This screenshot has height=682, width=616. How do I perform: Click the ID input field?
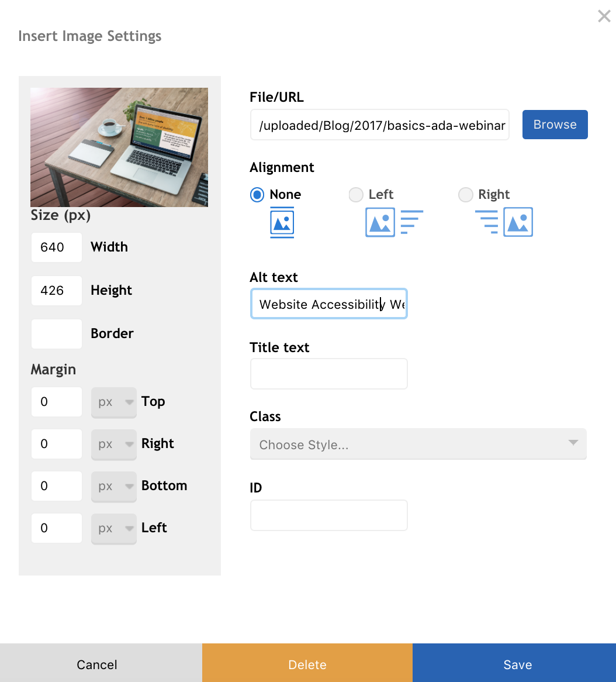(328, 515)
